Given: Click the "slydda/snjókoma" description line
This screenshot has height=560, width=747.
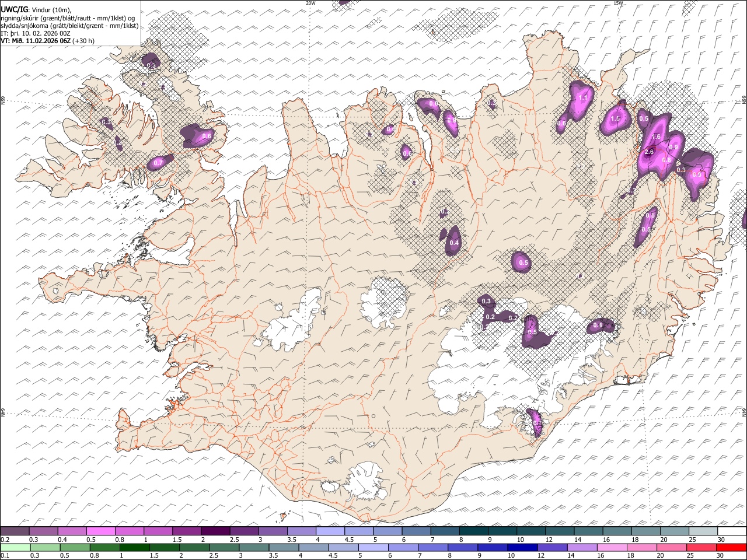Looking at the screenshot, I should pos(69,26).
